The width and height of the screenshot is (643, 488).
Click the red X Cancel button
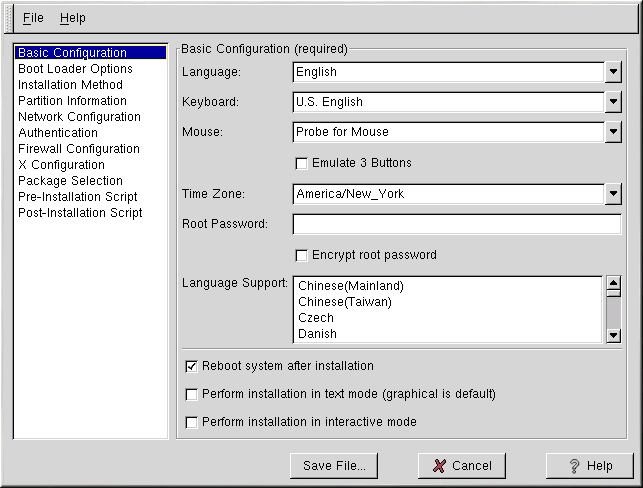coord(461,466)
